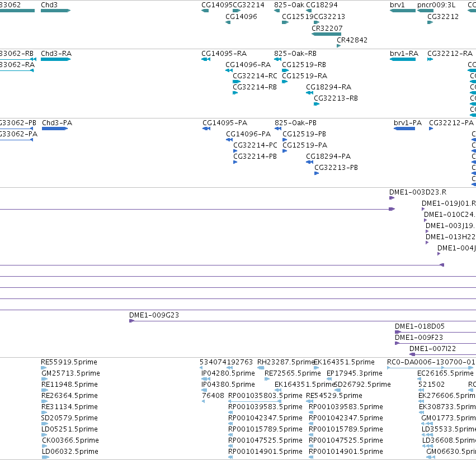Image resolution: width=476 pixels, height=460 pixels.
Task: Open the CG14096-RA transcript
Action: pos(229,70)
